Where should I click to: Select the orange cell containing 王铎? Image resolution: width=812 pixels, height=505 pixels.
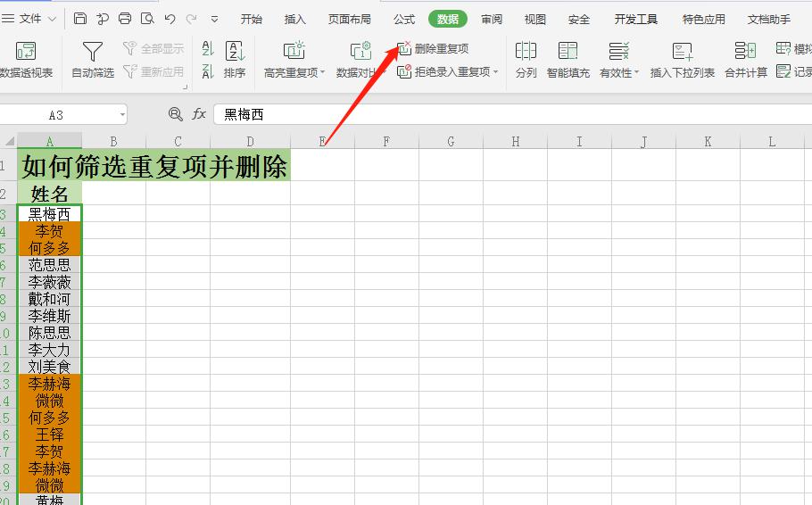pos(50,434)
